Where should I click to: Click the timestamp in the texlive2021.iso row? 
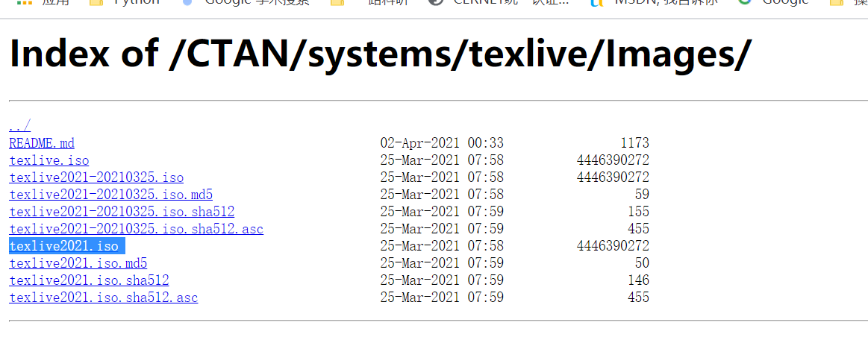tap(442, 246)
